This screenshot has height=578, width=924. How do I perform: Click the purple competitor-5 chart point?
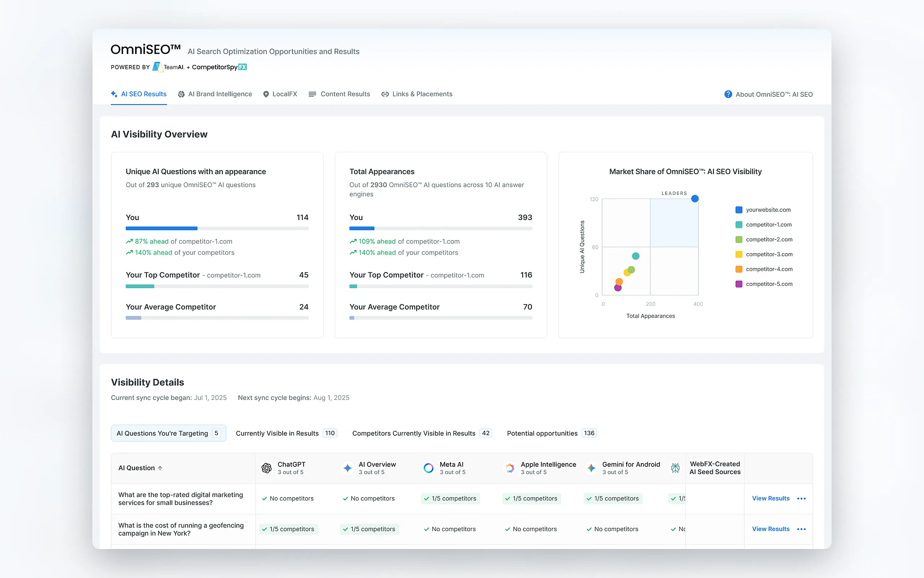618,288
